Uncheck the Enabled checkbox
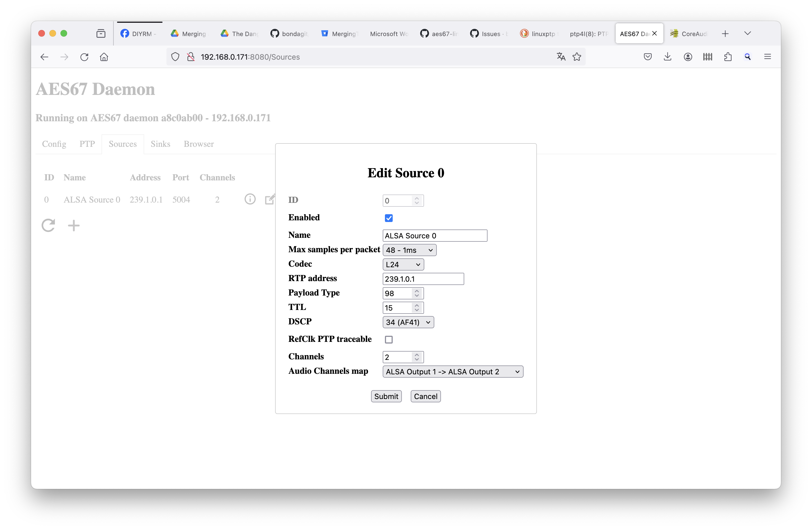Screen dimensions: 812x530 coord(389,218)
